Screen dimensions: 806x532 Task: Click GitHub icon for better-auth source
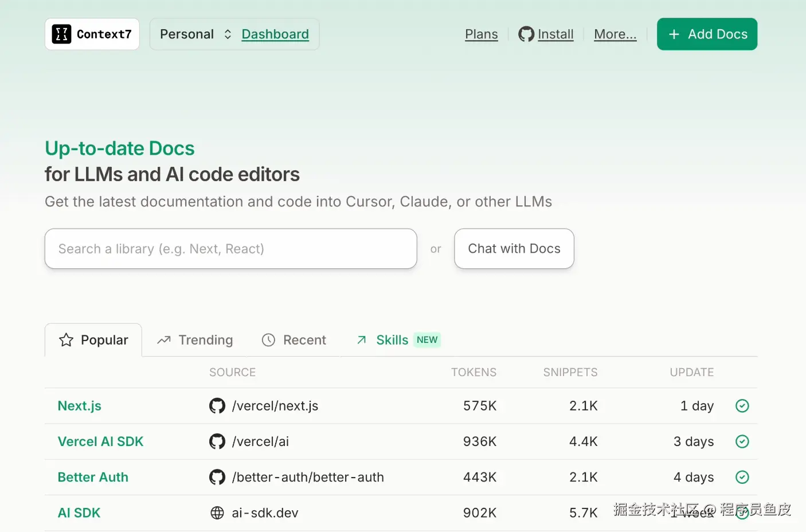pyautogui.click(x=217, y=477)
